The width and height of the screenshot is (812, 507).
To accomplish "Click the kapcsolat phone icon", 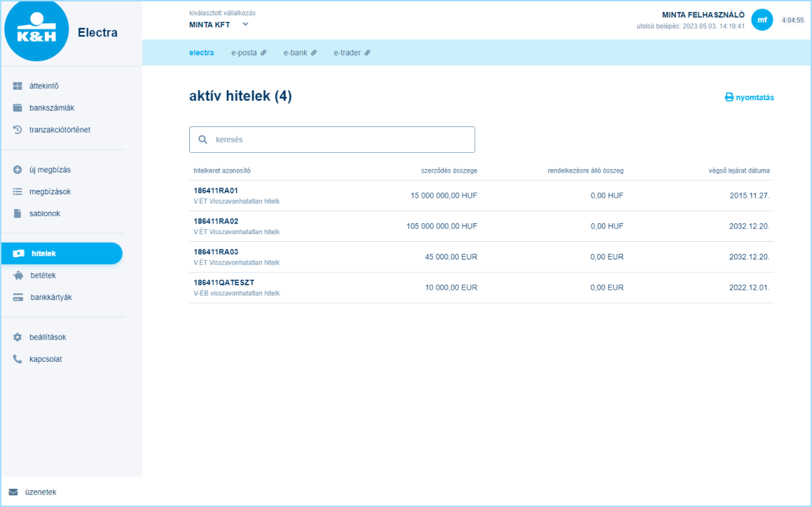I will pyautogui.click(x=17, y=358).
